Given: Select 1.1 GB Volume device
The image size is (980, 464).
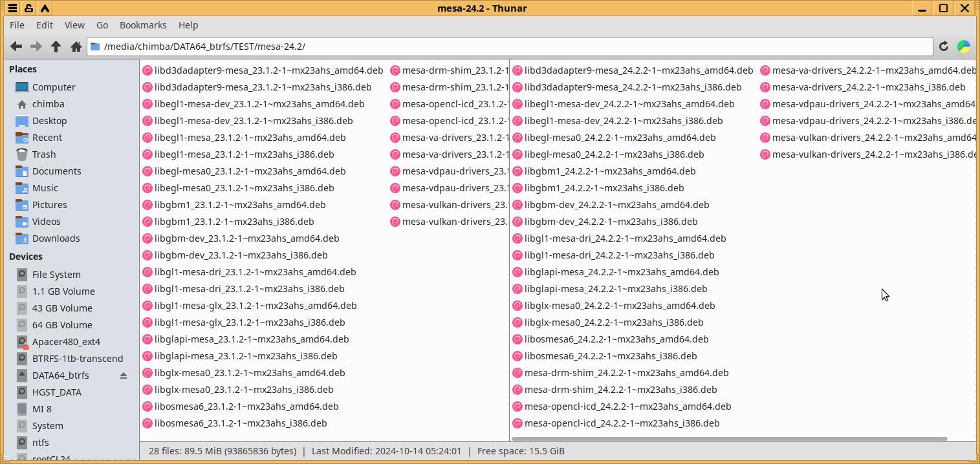Looking at the screenshot, I should click(x=63, y=291).
